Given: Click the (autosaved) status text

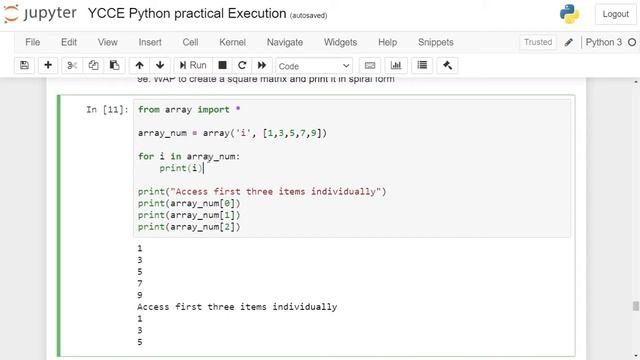Looking at the screenshot, I should tap(309, 16).
